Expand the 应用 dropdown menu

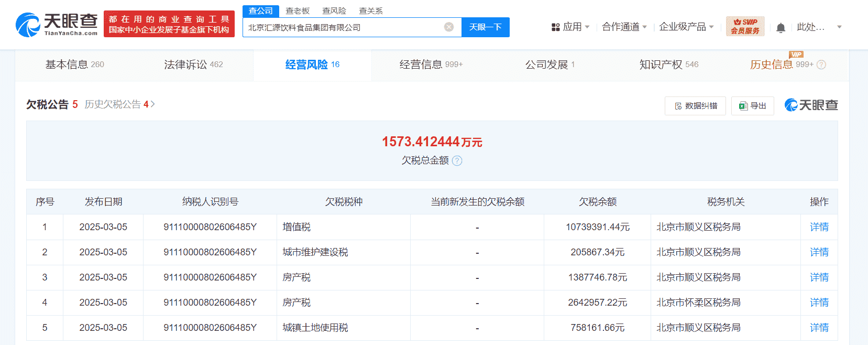click(571, 27)
